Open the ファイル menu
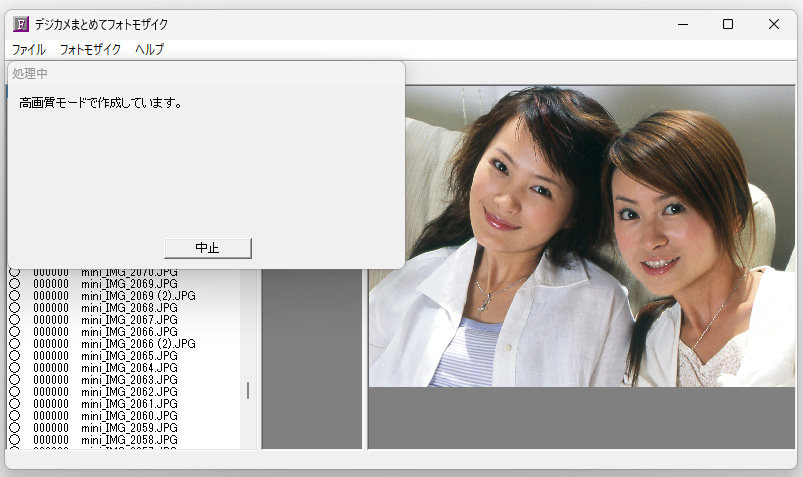The height and width of the screenshot is (477, 803). tap(29, 50)
